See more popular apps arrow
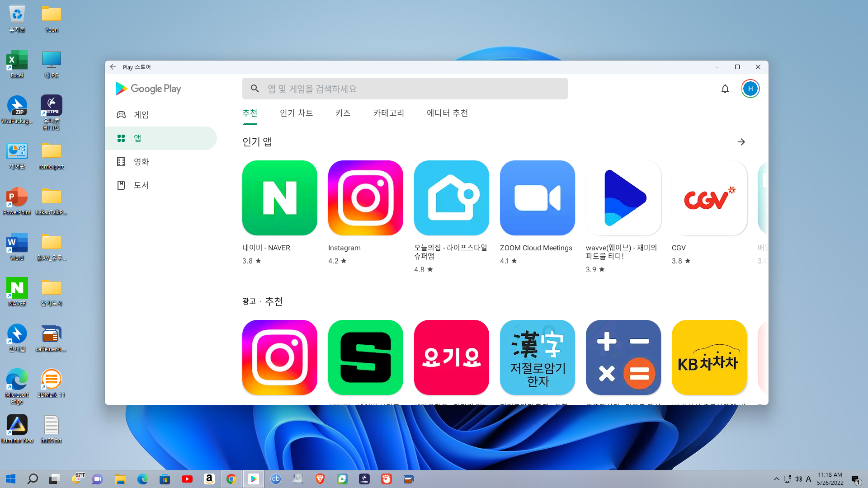Viewport: 868px width, 488px height. (x=741, y=142)
